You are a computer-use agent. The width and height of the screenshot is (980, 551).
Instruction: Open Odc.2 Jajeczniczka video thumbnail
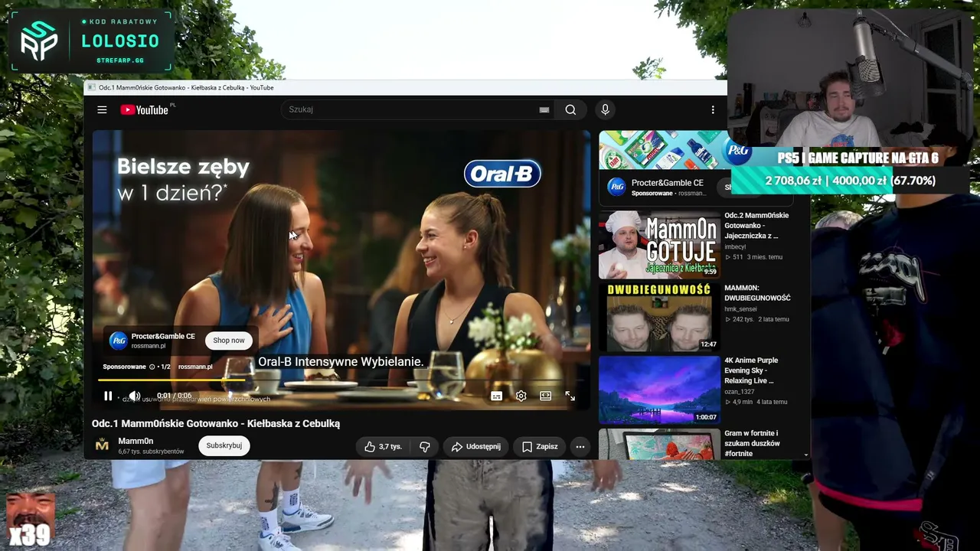pyautogui.click(x=659, y=244)
